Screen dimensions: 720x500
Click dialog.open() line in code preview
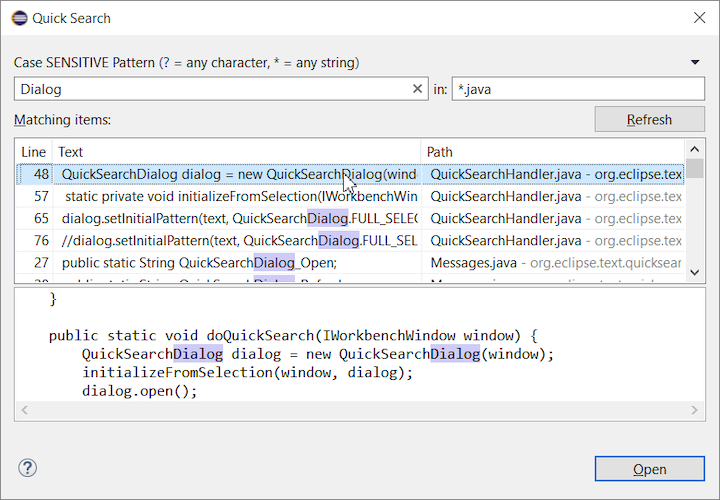[140, 391]
